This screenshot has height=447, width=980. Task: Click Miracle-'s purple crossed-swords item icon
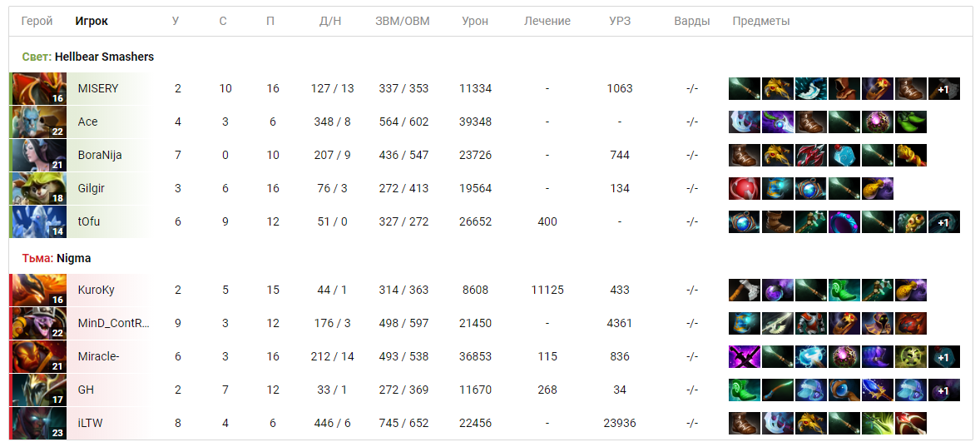tap(745, 356)
